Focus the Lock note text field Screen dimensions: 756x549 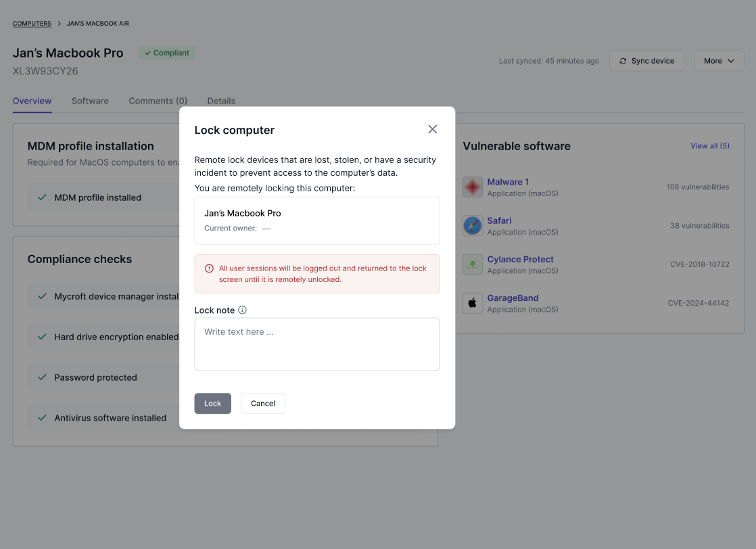[x=316, y=344]
